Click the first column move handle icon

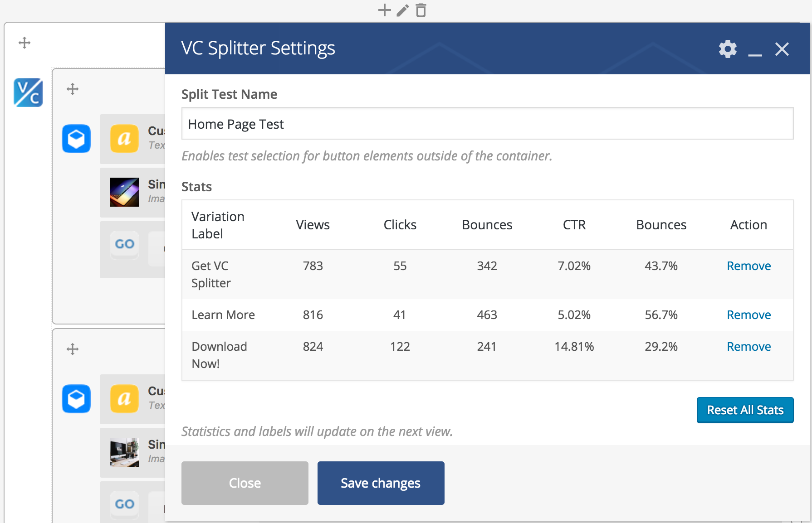point(73,89)
